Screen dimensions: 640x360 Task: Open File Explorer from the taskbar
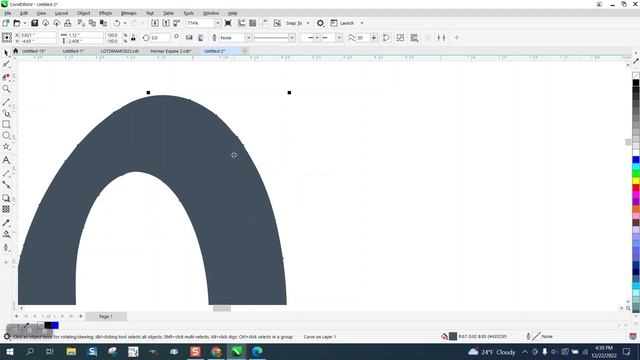point(71,351)
